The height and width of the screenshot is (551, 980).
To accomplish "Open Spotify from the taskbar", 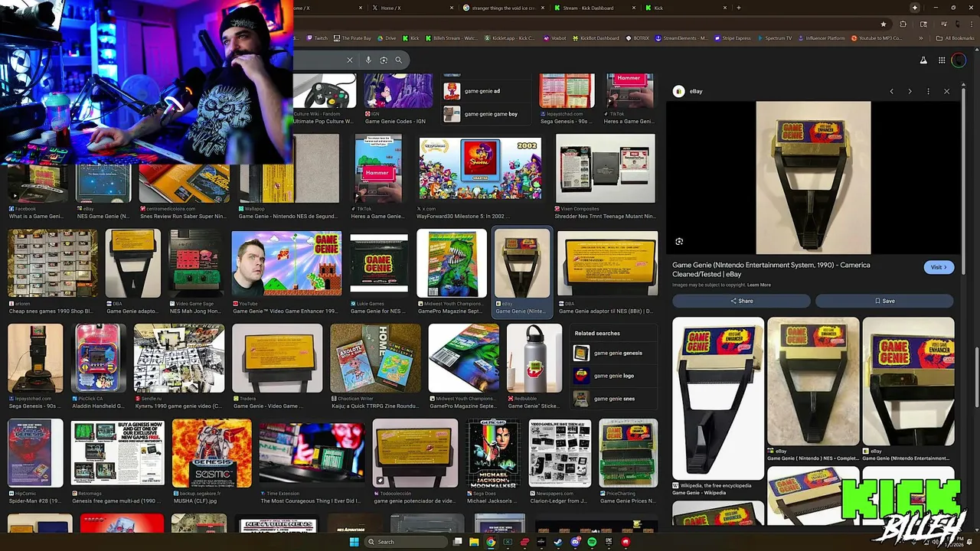I will click(592, 542).
